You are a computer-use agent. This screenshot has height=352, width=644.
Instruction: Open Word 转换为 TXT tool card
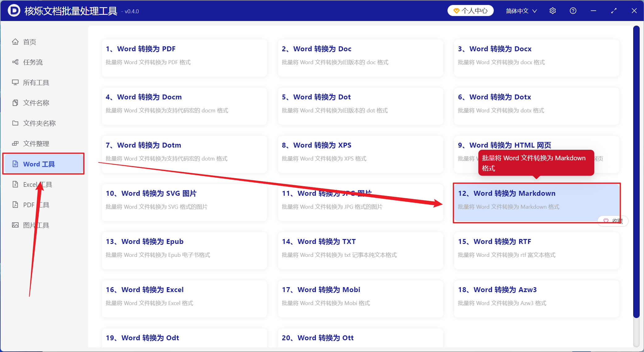point(360,250)
